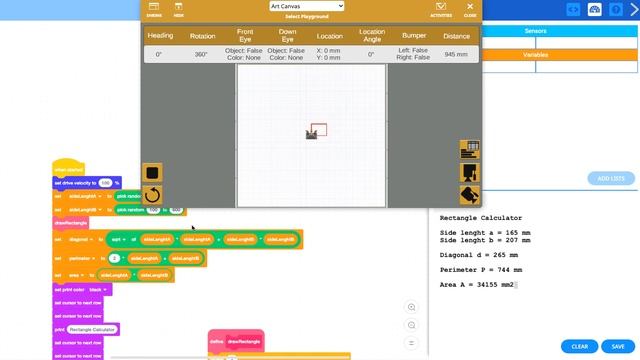Click console line Side lenght a = 165 mm
640x360 pixels.
tap(485, 233)
